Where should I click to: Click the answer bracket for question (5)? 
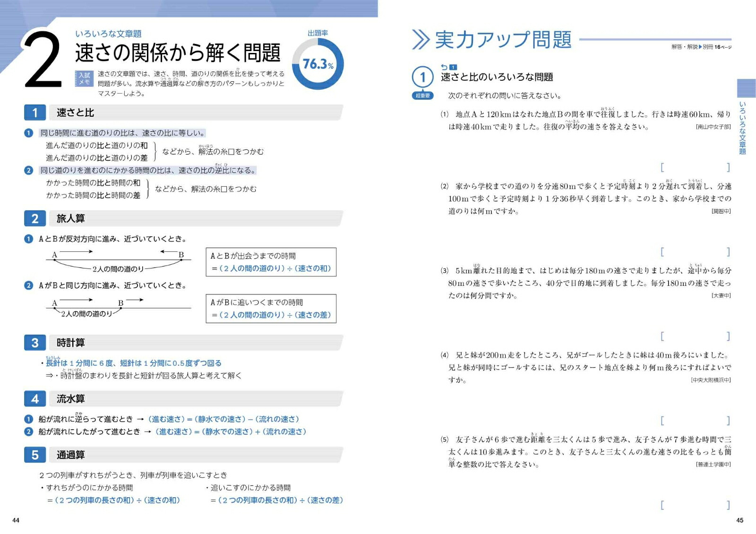click(x=695, y=505)
